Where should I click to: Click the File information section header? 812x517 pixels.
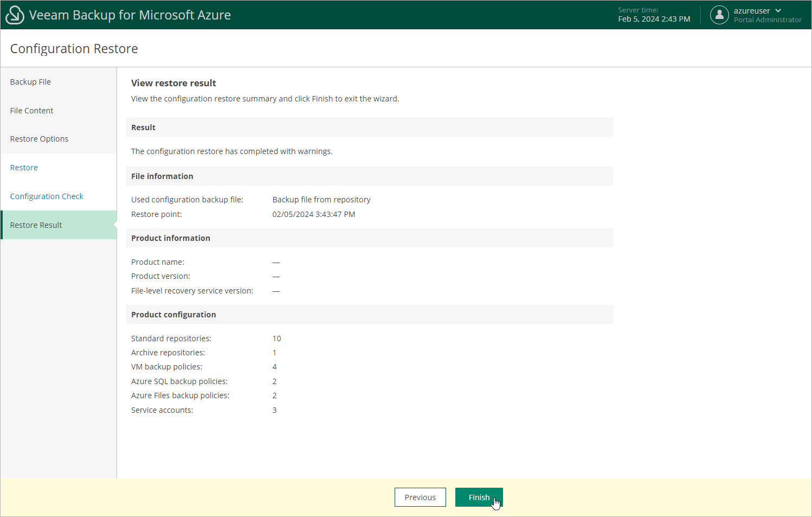click(370, 176)
